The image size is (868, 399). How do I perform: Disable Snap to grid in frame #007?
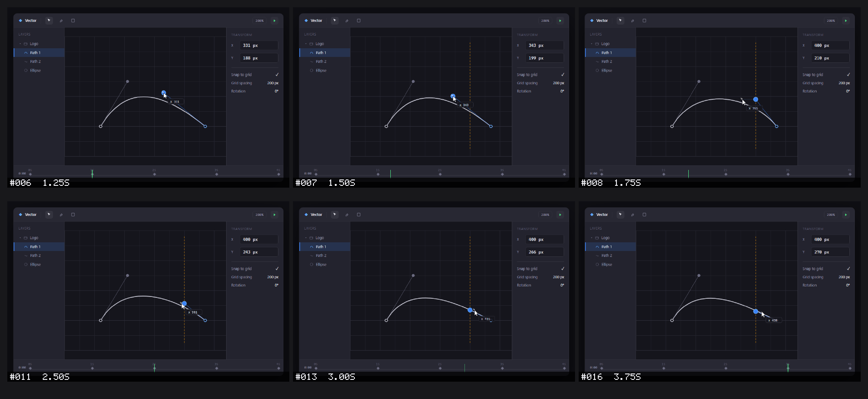click(562, 75)
